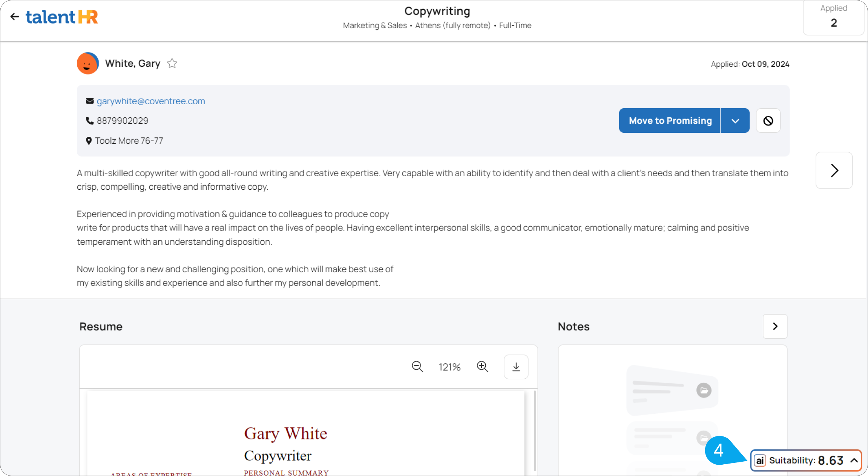Click the resume viewer scrollbar
This screenshot has width=868, height=476.
[535, 430]
